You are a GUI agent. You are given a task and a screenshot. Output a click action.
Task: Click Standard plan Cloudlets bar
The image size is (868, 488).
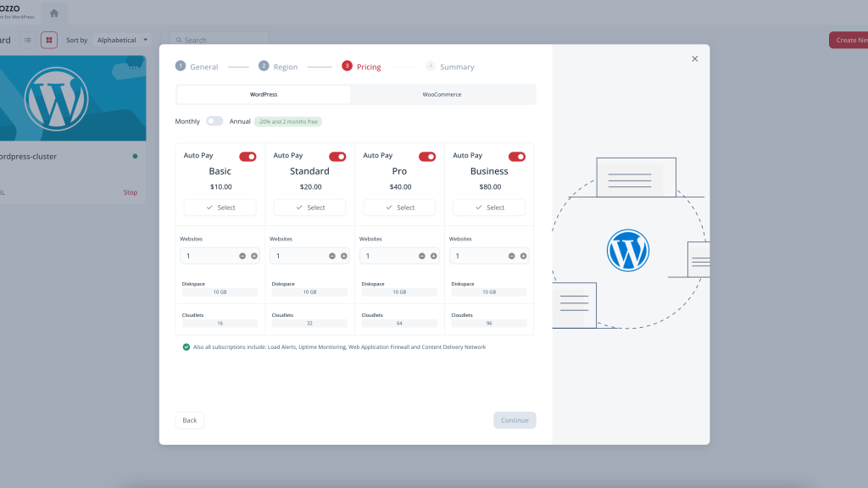[309, 323]
